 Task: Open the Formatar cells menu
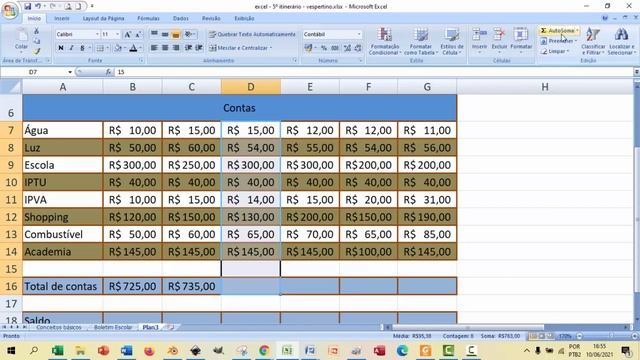(x=521, y=40)
